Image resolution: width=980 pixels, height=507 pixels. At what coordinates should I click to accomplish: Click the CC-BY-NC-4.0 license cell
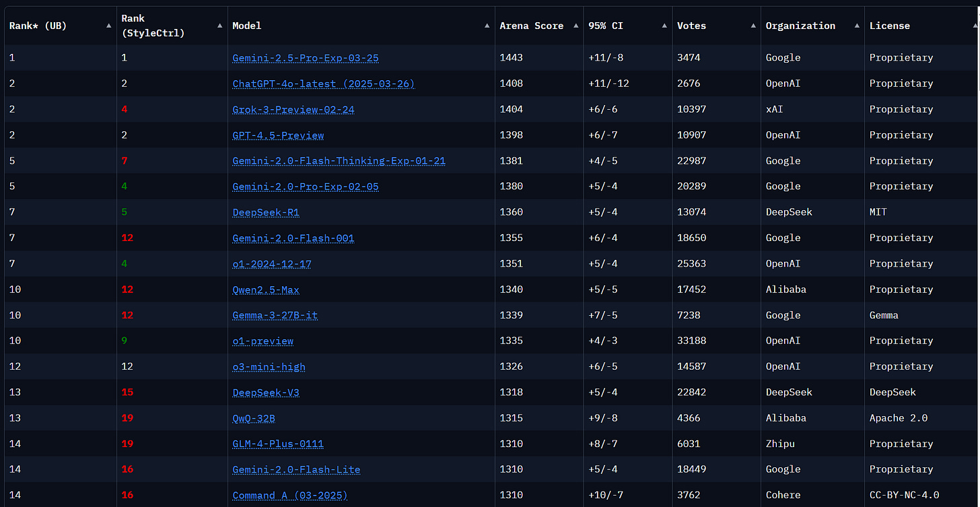click(904, 495)
